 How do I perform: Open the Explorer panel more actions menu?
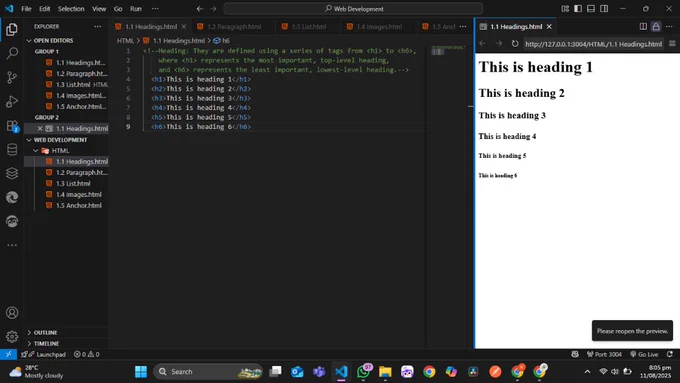pos(98,26)
